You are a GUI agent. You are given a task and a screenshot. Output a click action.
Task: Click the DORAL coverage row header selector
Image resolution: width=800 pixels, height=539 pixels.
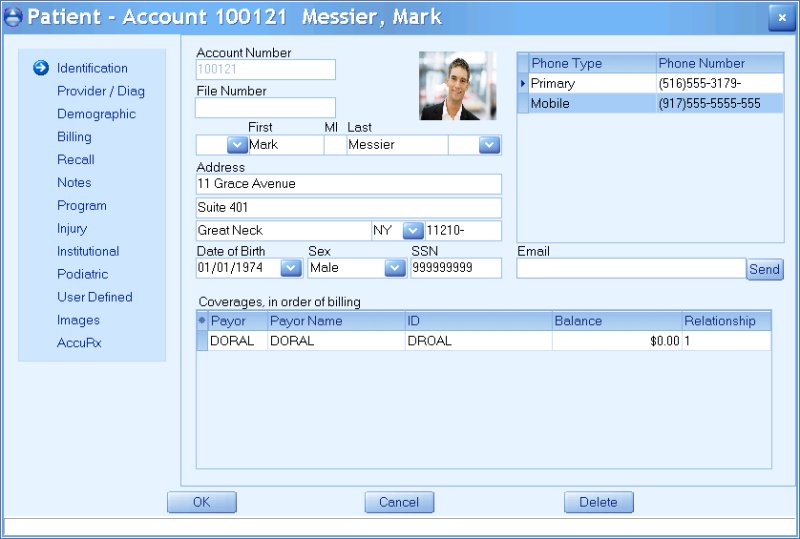click(x=202, y=341)
